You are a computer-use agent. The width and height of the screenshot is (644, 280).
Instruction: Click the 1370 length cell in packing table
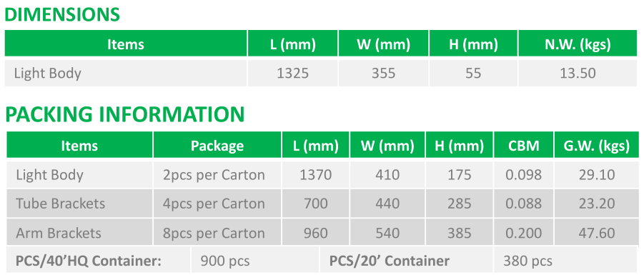(315, 175)
